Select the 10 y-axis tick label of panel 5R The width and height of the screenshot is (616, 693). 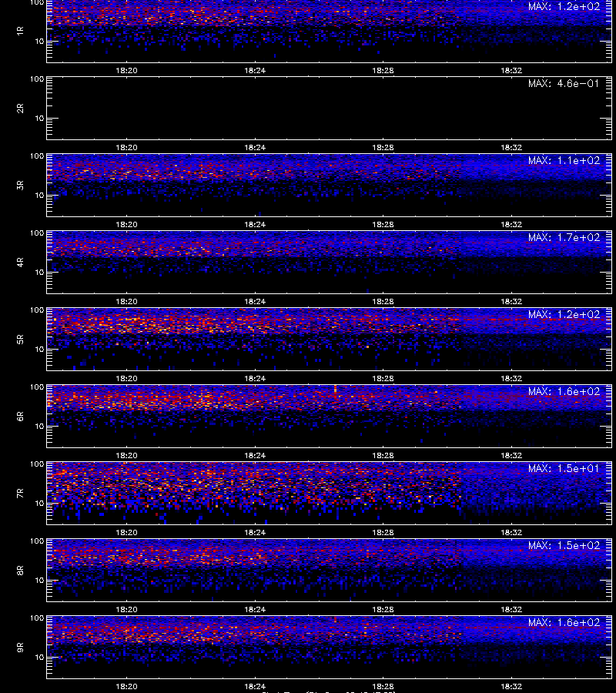(x=39, y=349)
